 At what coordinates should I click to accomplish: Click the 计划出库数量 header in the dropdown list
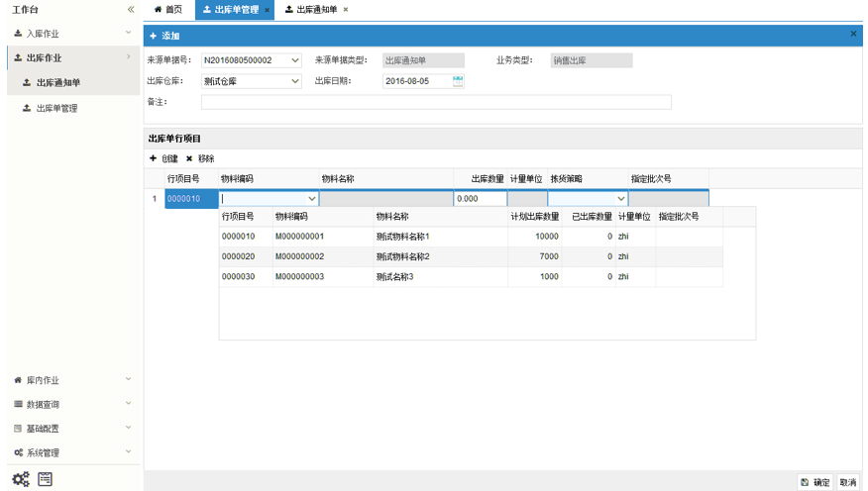click(x=535, y=216)
